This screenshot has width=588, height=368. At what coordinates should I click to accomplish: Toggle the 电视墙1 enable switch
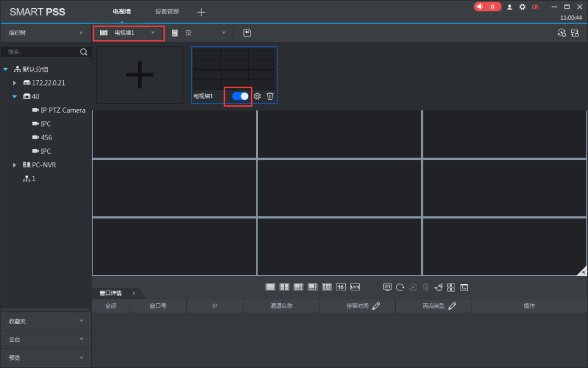tap(240, 96)
